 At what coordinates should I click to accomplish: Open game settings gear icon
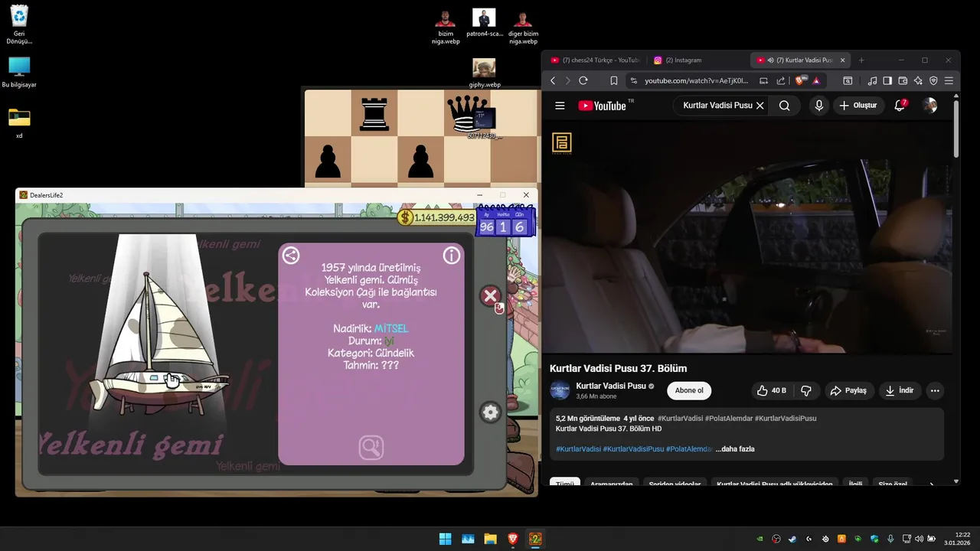(491, 412)
